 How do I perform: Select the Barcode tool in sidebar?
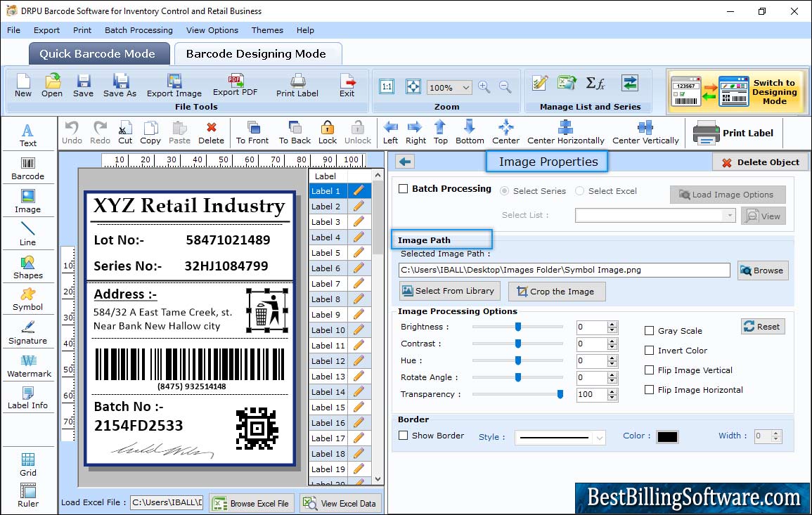(28, 169)
